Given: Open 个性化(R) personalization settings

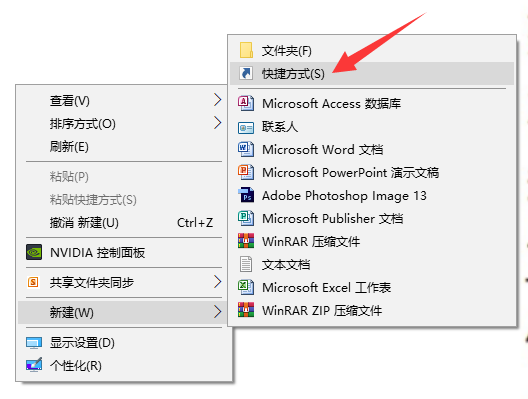Looking at the screenshot, I should click(x=124, y=365).
